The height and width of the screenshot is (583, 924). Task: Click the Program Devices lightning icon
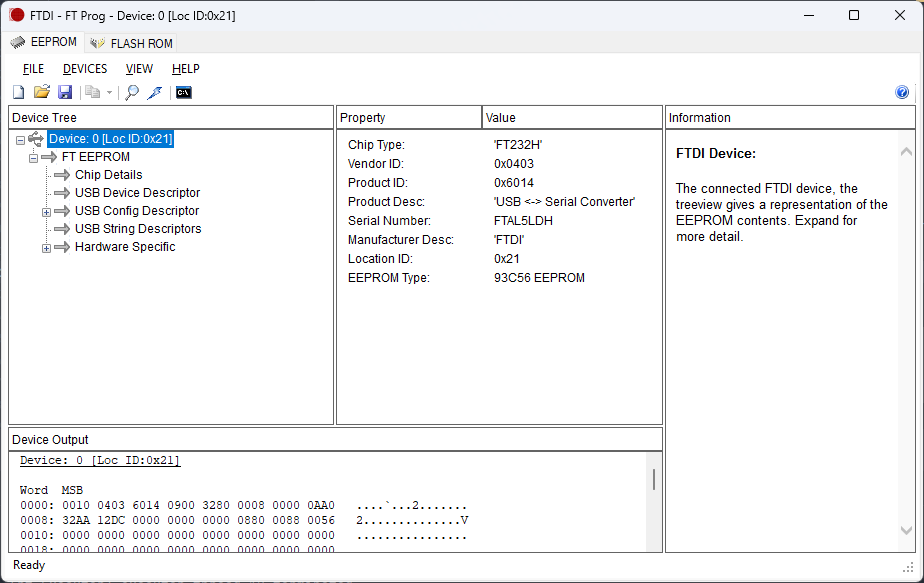coord(155,93)
